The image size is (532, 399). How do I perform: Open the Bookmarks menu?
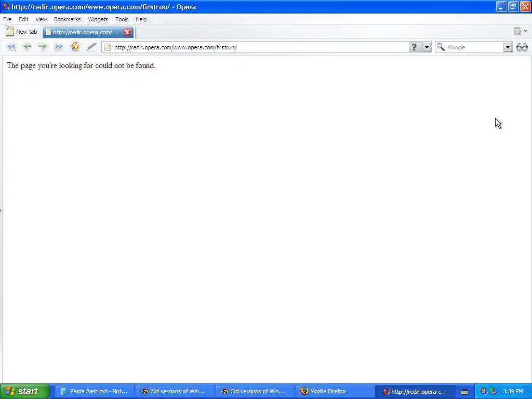(x=67, y=19)
